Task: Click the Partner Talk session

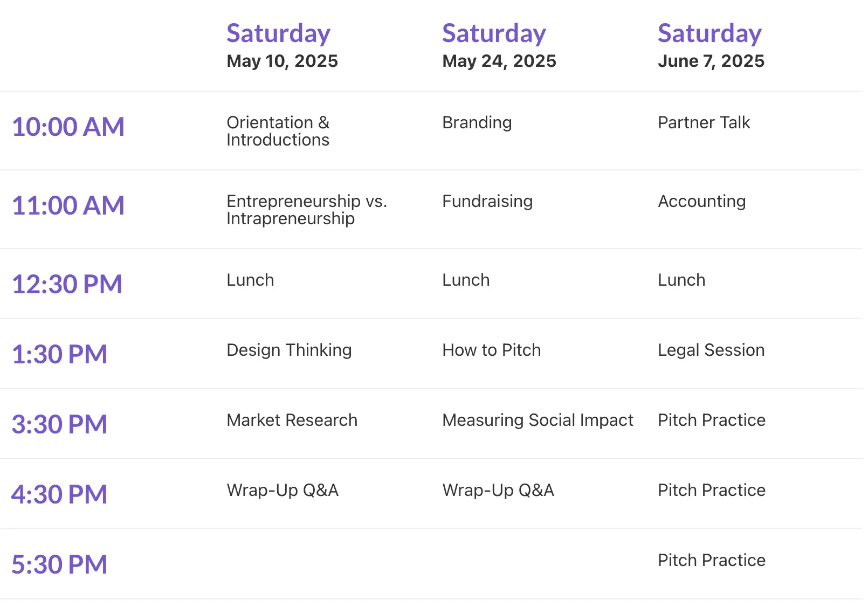Action: click(704, 123)
